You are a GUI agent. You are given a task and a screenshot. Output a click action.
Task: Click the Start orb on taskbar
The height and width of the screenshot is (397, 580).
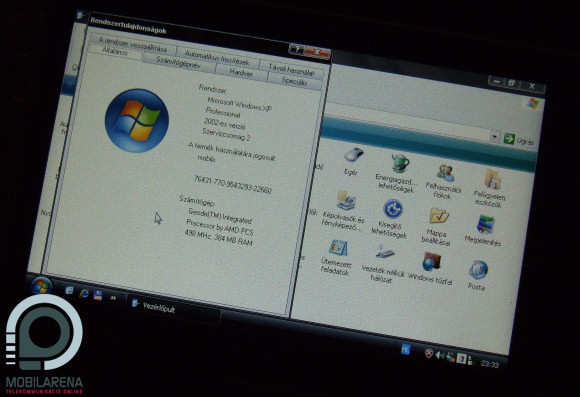pos(41,286)
